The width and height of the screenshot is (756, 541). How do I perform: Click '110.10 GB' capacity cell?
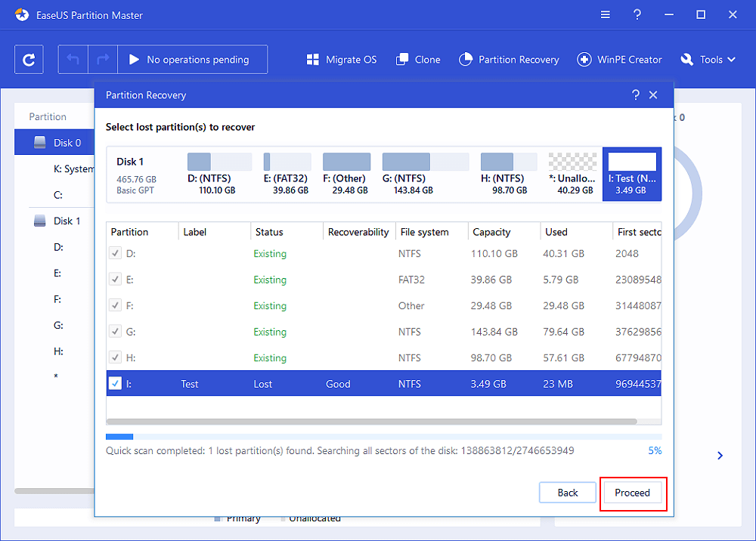pos(494,253)
